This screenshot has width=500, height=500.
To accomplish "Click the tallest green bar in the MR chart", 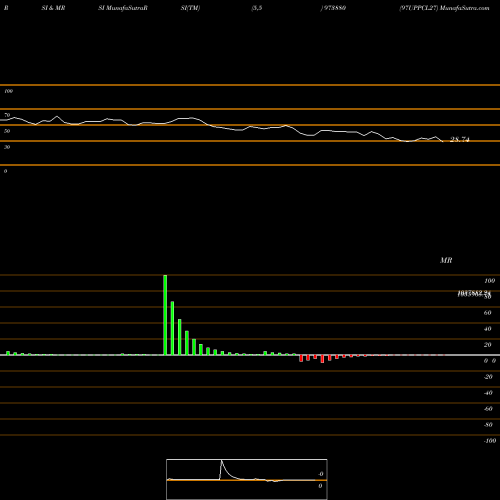I will [x=165, y=315].
